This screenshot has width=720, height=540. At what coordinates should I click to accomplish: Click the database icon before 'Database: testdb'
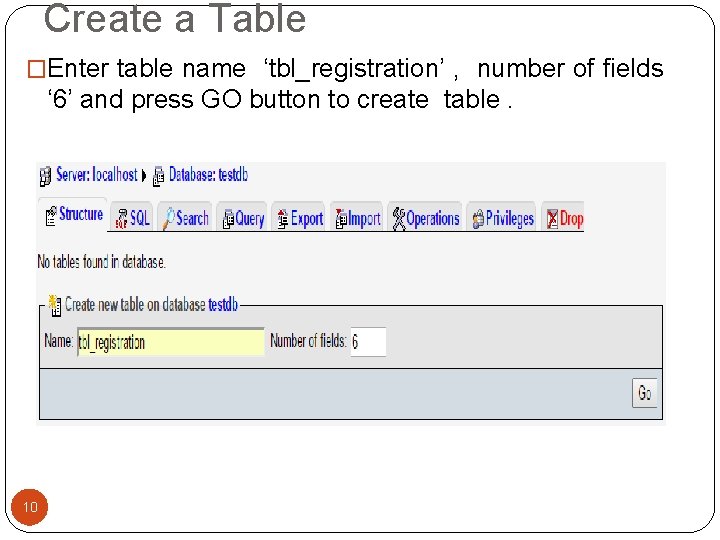(158, 176)
